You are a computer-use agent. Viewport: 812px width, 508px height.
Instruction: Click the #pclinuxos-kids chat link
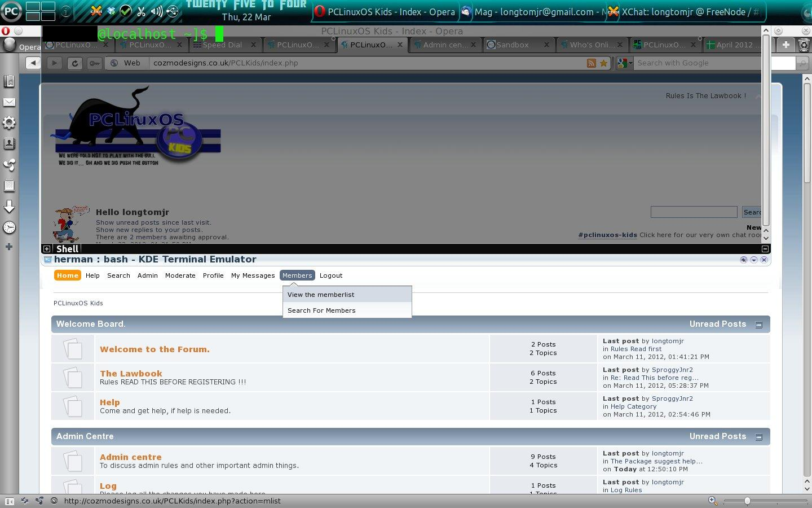[x=607, y=235]
